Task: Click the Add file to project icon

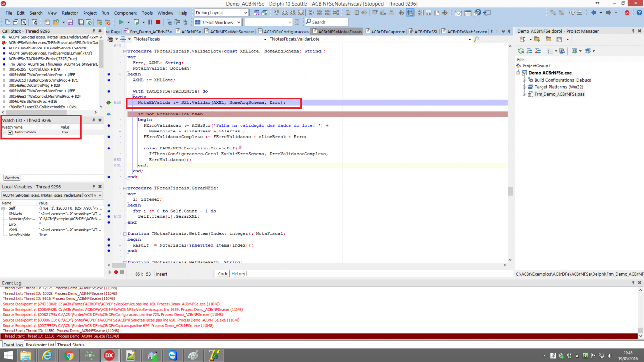Action: (99, 22)
